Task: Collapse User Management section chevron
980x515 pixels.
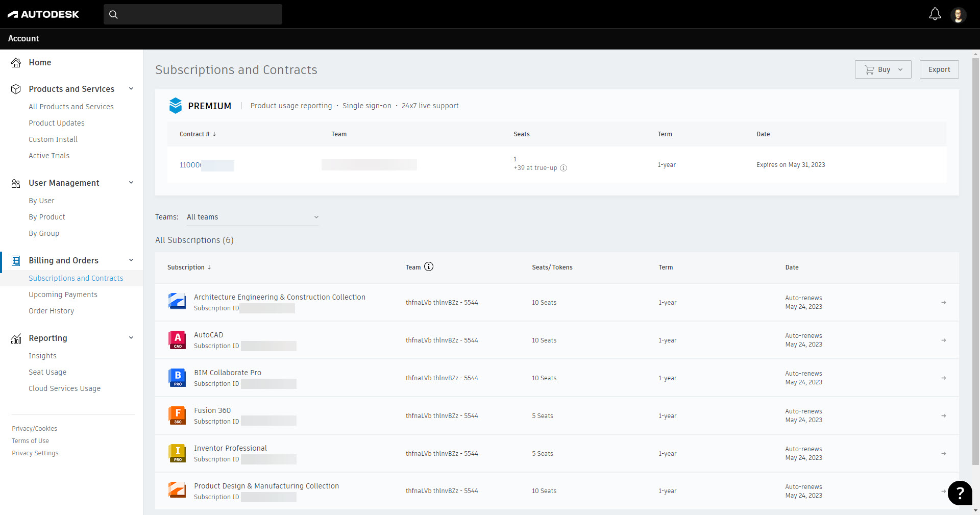Action: tap(131, 183)
